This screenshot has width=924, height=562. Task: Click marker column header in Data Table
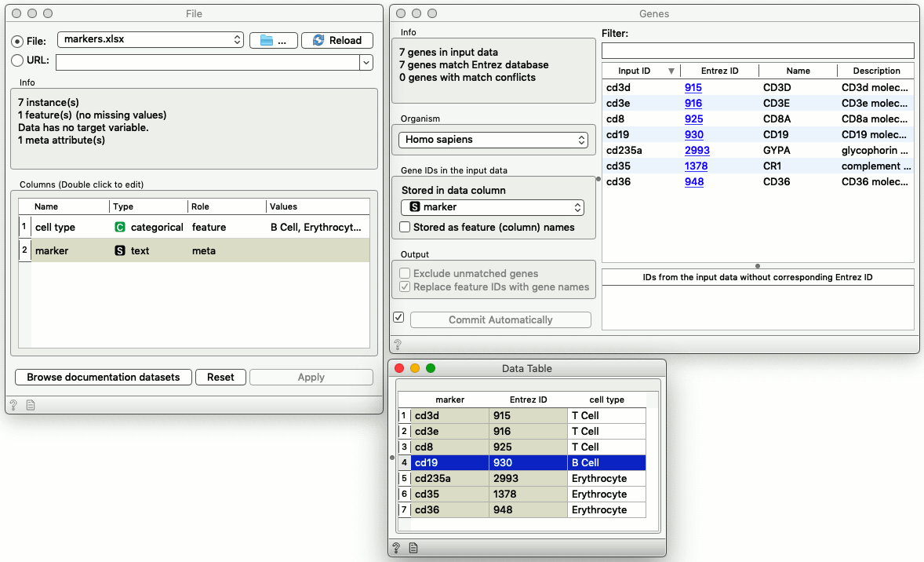(449, 400)
